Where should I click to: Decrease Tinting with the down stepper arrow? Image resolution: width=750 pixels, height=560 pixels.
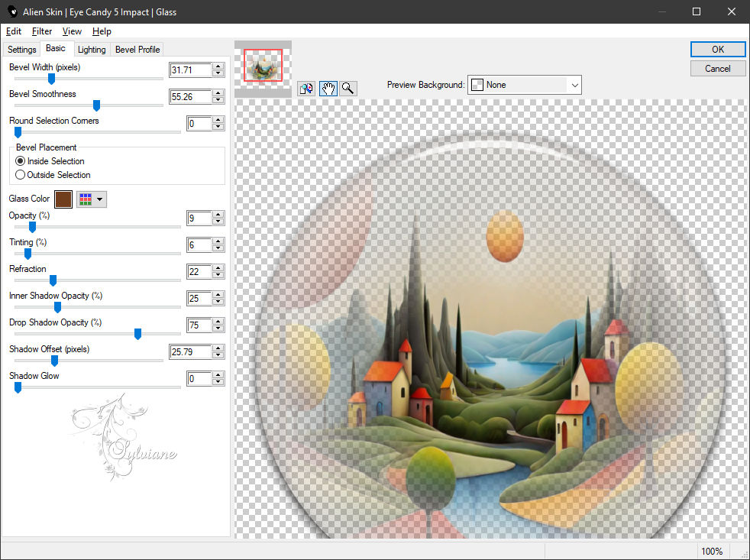[x=218, y=248]
